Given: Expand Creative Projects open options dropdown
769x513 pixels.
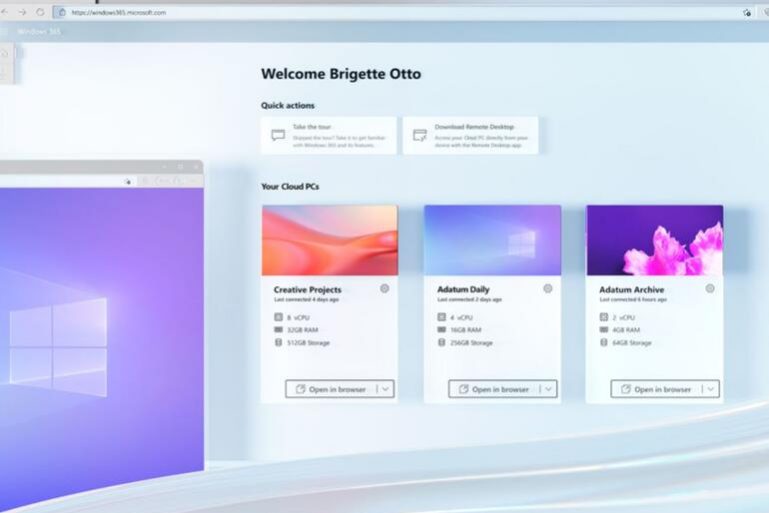Looking at the screenshot, I should click(386, 389).
